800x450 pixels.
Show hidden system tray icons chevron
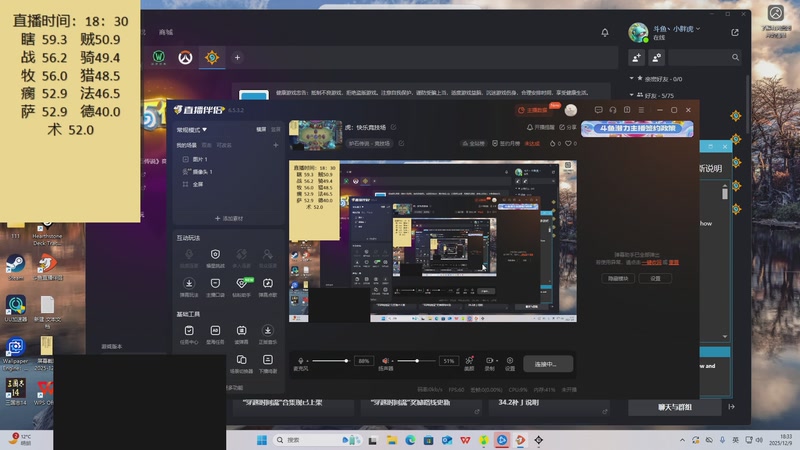click(x=682, y=440)
